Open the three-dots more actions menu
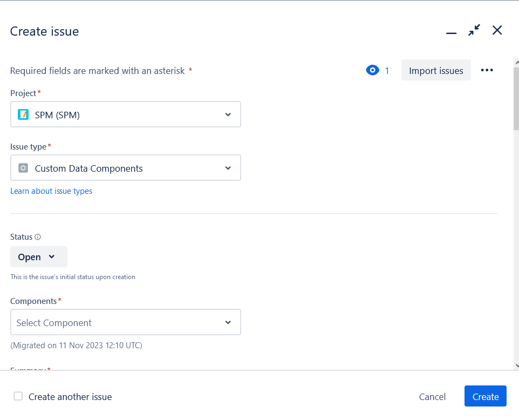 487,70
